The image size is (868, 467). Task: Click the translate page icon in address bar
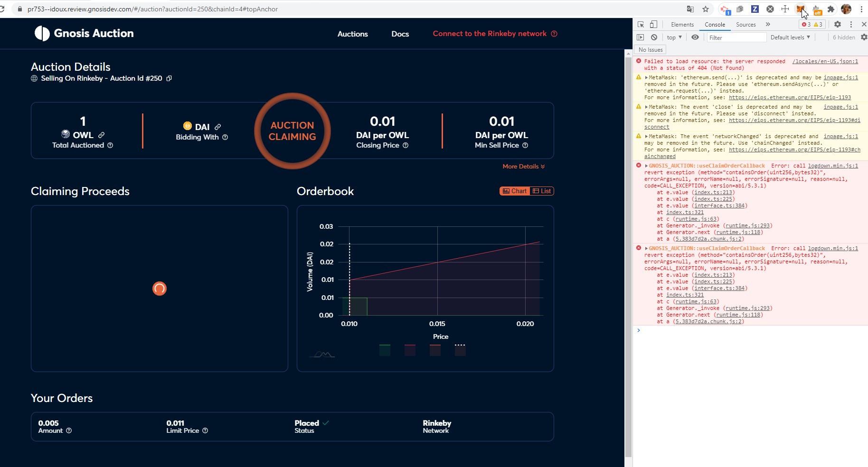point(690,9)
